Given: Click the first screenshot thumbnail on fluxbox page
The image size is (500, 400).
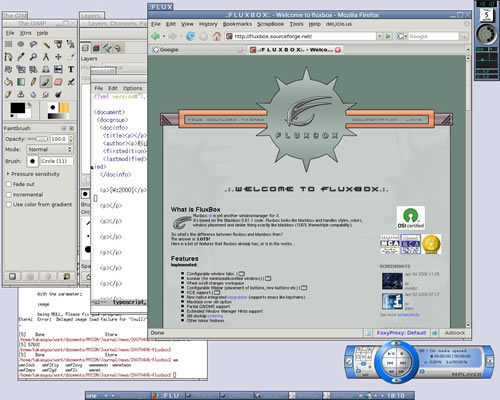Looking at the screenshot, I should [x=392, y=281].
